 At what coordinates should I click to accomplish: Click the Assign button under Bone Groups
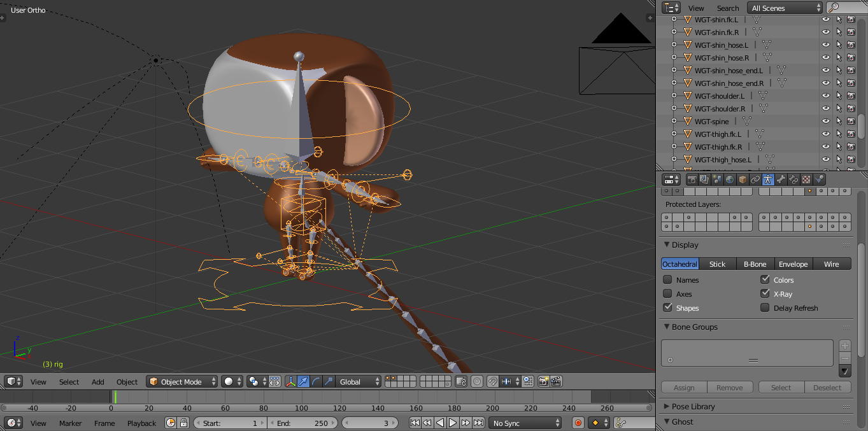(x=683, y=387)
